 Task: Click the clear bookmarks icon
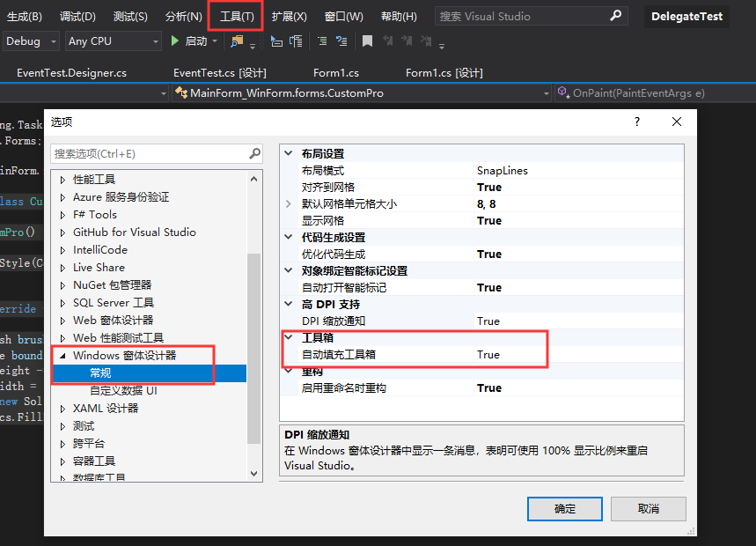[x=426, y=41]
